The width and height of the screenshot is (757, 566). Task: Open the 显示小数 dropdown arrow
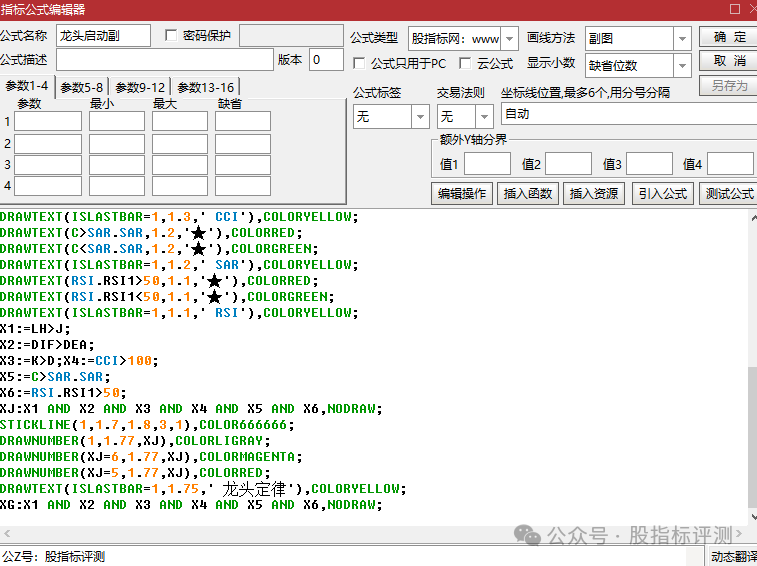pyautogui.click(x=682, y=65)
